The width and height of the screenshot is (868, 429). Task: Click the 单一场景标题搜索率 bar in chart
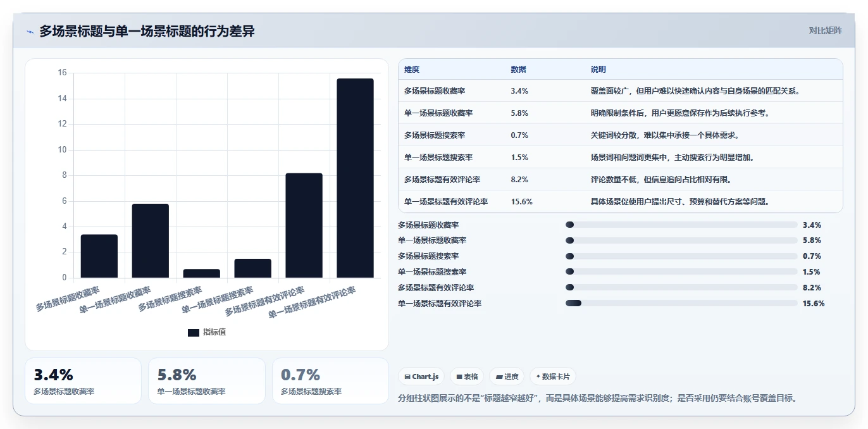tap(253, 268)
